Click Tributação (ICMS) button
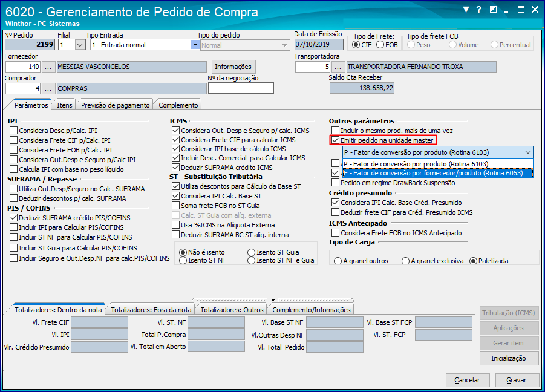545x392 pixels. tap(509, 313)
